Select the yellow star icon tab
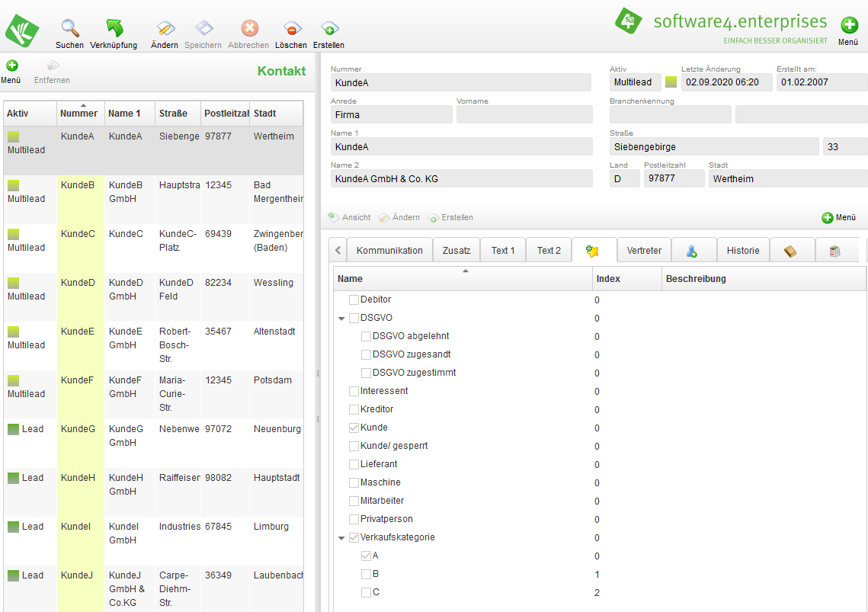 point(594,250)
